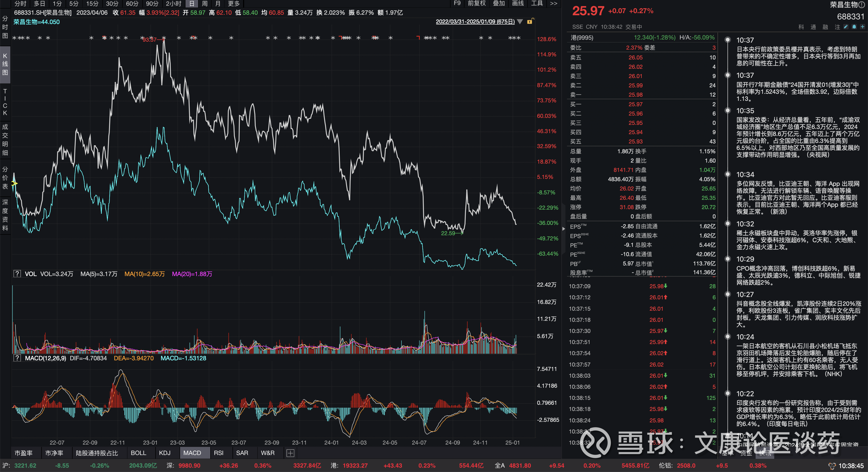Click the price alert bell icon
Viewport: 868px width, 472px height.
(x=854, y=27)
